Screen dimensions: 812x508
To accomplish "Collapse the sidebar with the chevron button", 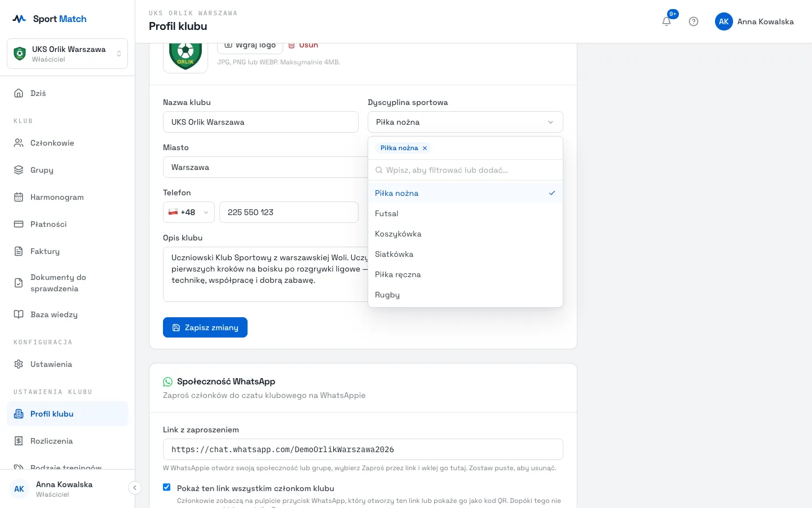I will coord(134,488).
